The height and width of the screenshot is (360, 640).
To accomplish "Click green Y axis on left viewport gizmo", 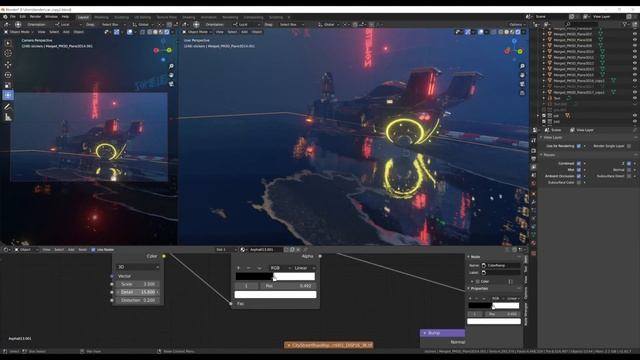I will pos(169,50).
